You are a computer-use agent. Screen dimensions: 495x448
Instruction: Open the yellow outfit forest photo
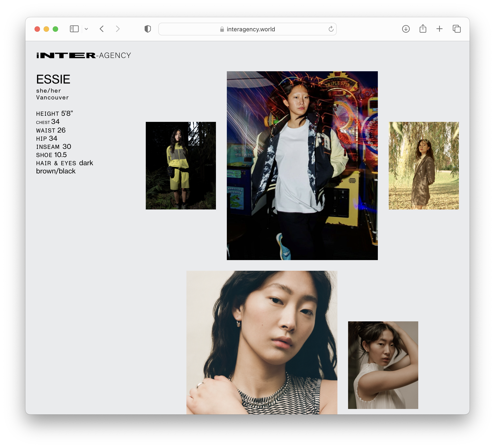[181, 165]
